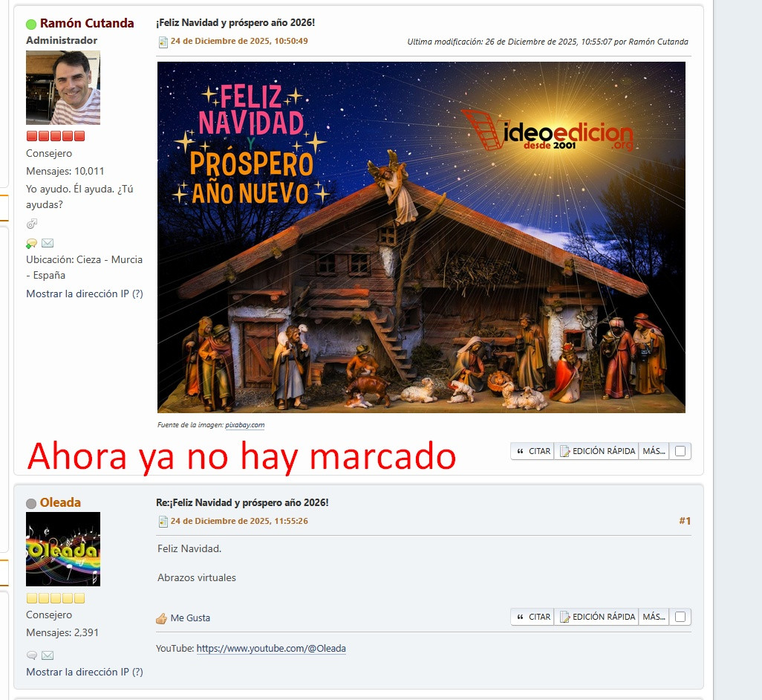This screenshot has height=700, width=762.
Task: Open Ramón Cutanda's avatar photo
Action: (x=63, y=88)
